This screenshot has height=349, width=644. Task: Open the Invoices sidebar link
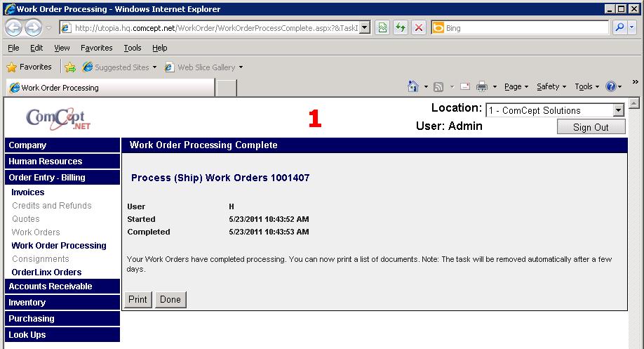click(x=28, y=192)
